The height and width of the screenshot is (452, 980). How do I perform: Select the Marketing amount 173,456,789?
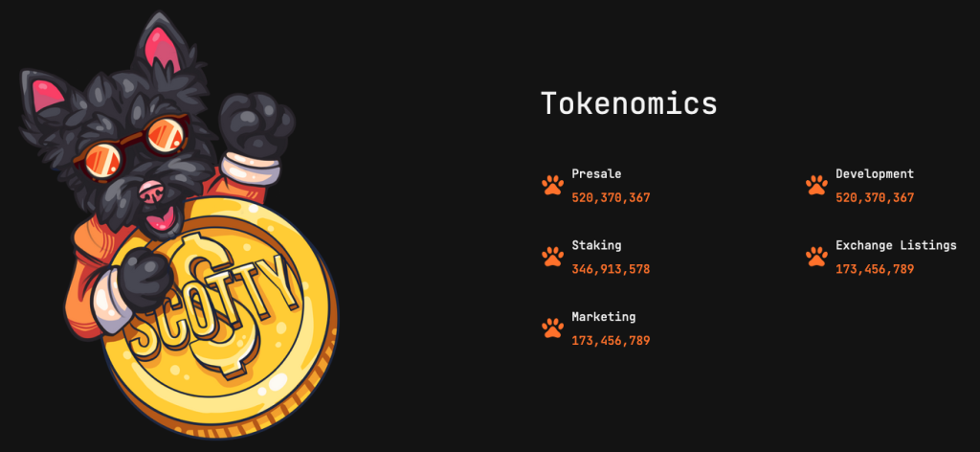click(612, 341)
